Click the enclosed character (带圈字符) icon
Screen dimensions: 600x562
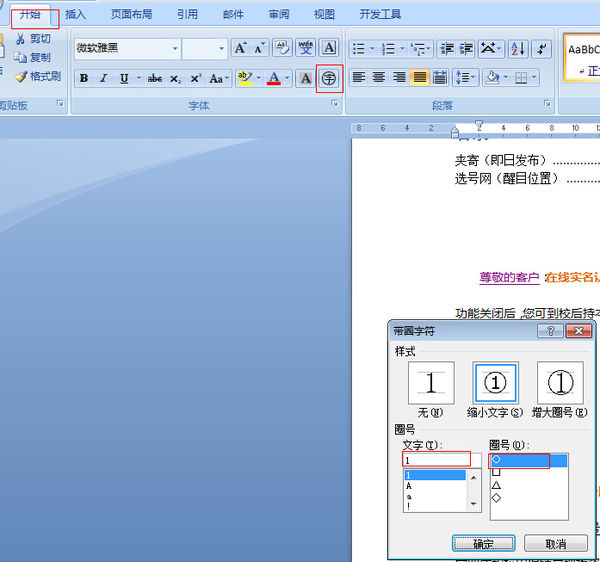pyautogui.click(x=329, y=79)
